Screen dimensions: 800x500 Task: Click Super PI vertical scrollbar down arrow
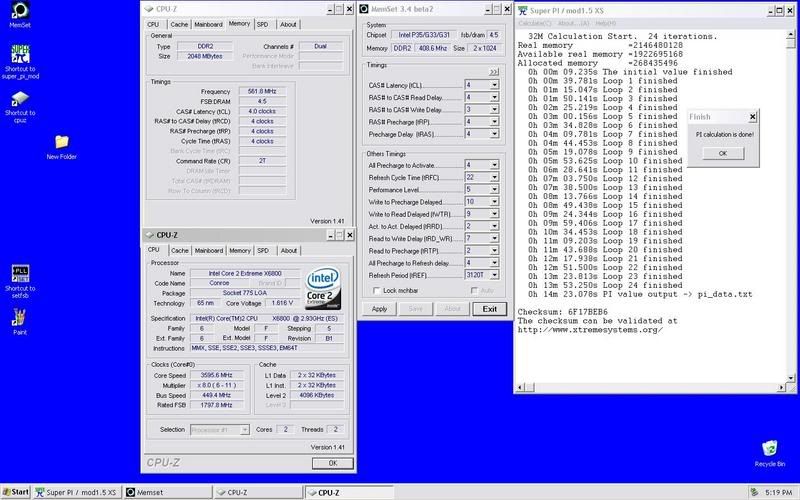click(791, 378)
